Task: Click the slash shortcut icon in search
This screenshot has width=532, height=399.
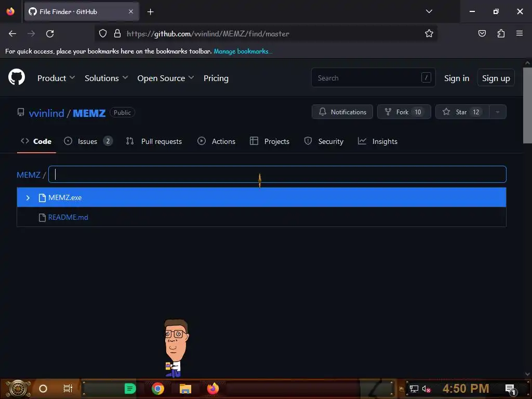Action: coord(426,77)
